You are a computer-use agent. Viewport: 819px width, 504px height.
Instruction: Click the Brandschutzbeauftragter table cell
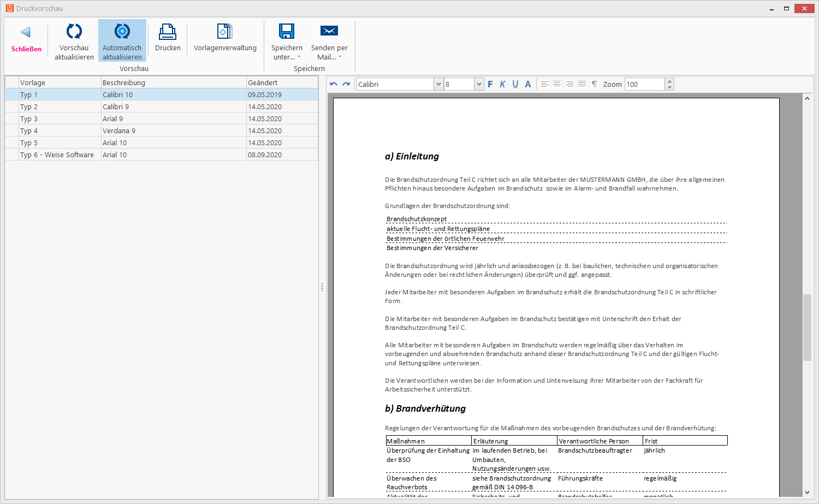coord(595,450)
